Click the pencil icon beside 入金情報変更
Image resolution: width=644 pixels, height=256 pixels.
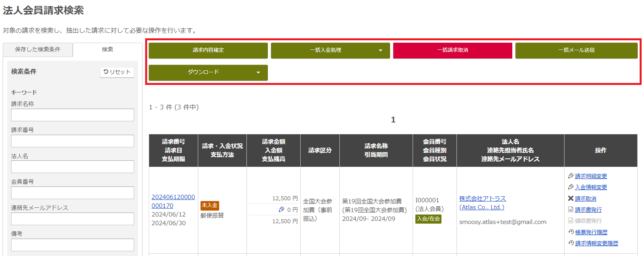click(571, 187)
